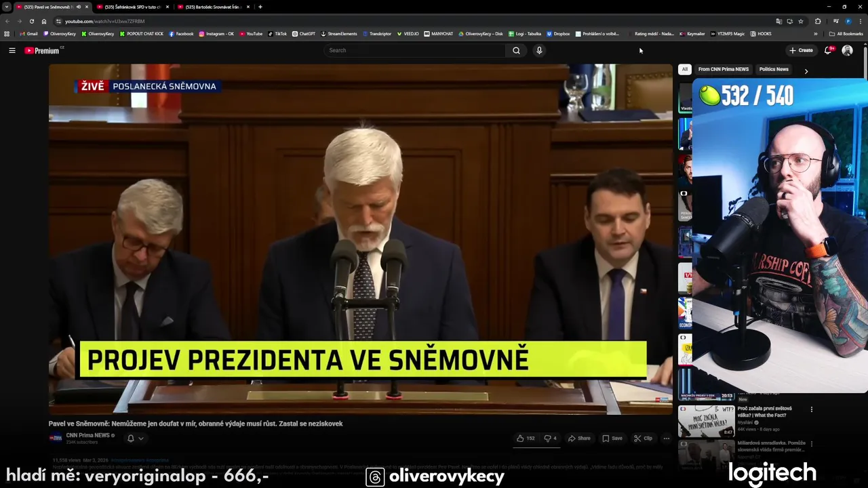Image resolution: width=868 pixels, height=488 pixels.
Task: Open 'Proč začala první světová válka' thumbnail
Action: click(706, 420)
